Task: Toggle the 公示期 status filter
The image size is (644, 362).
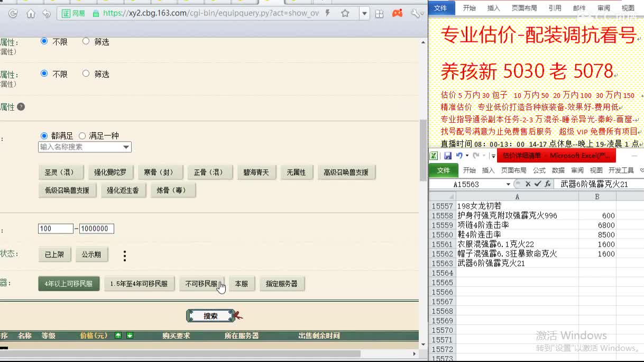Action: click(x=91, y=255)
